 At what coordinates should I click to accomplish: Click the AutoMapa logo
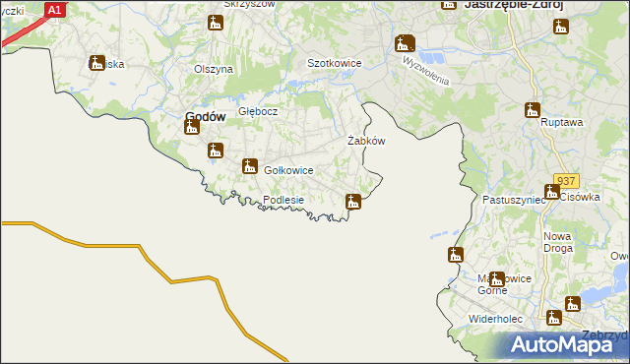561,344
